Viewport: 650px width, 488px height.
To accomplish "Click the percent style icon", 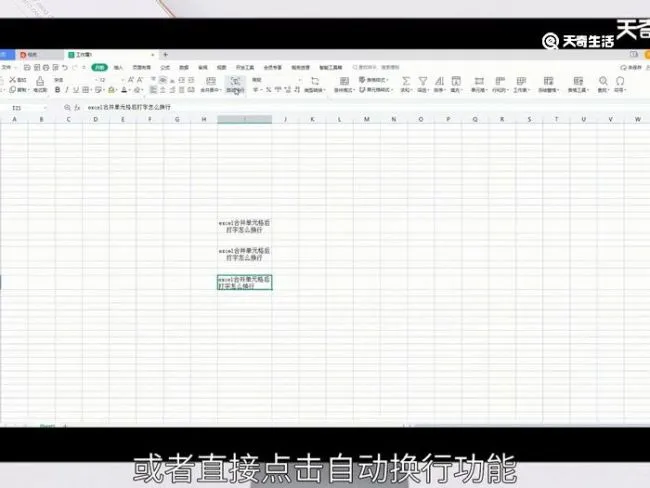I will tap(269, 90).
